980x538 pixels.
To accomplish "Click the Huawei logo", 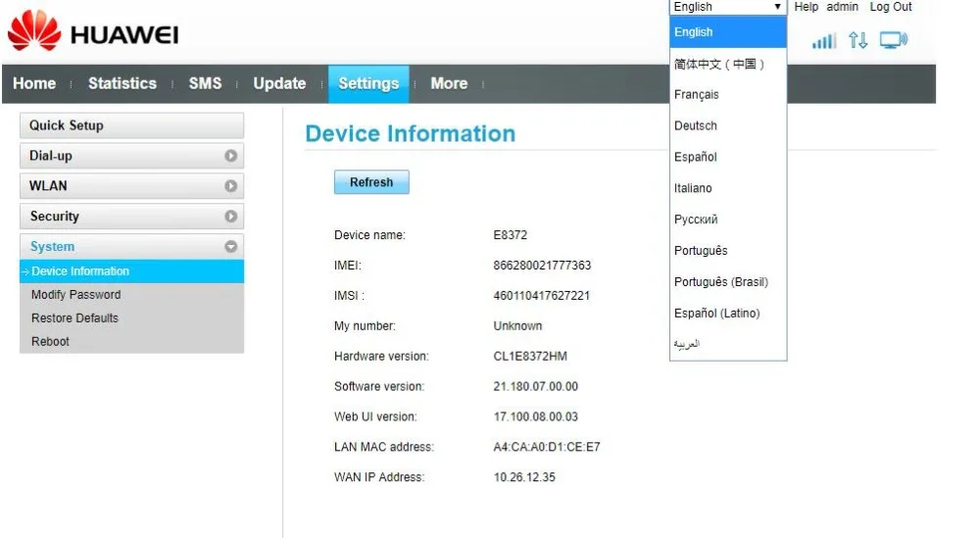I will pyautogui.click(x=93, y=30).
